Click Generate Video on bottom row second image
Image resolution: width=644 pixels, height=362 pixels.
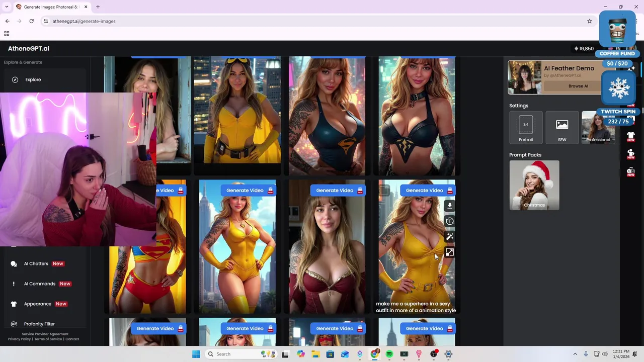click(x=248, y=328)
